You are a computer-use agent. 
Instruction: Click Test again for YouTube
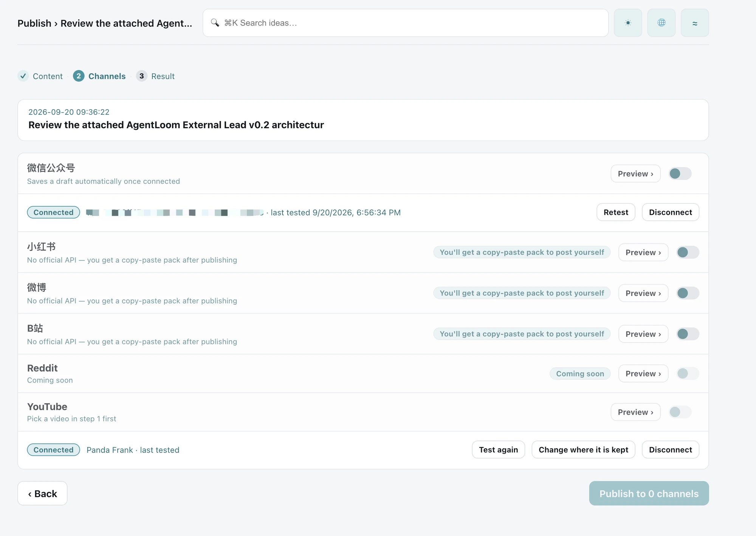coord(498,449)
